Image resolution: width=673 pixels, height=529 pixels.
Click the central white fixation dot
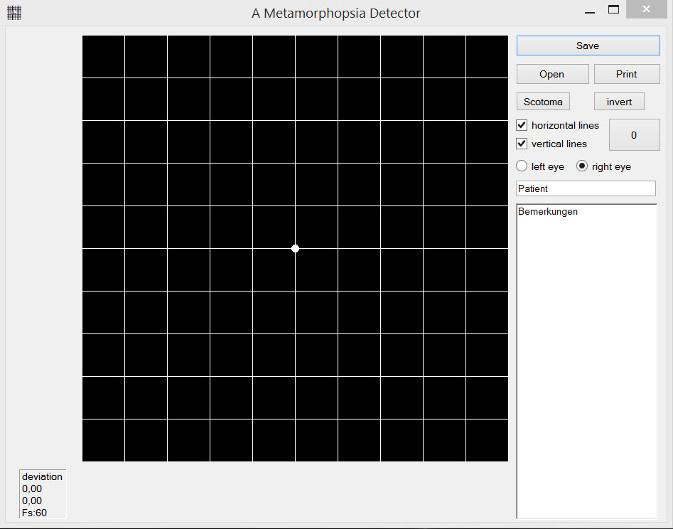coord(295,248)
